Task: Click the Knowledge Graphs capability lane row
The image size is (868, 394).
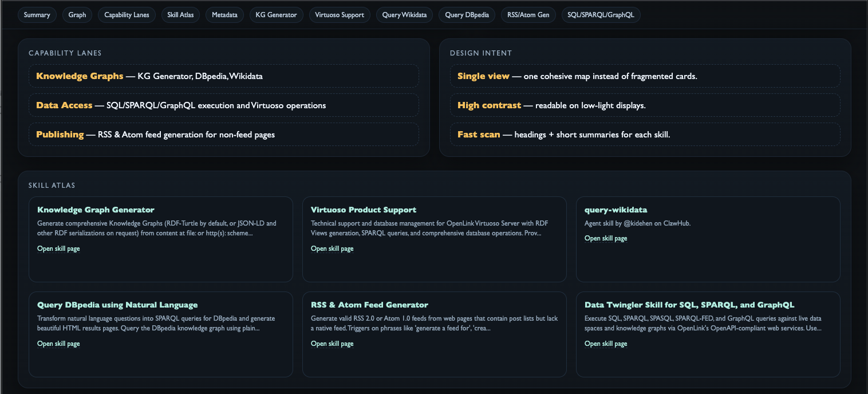Action: pos(223,76)
